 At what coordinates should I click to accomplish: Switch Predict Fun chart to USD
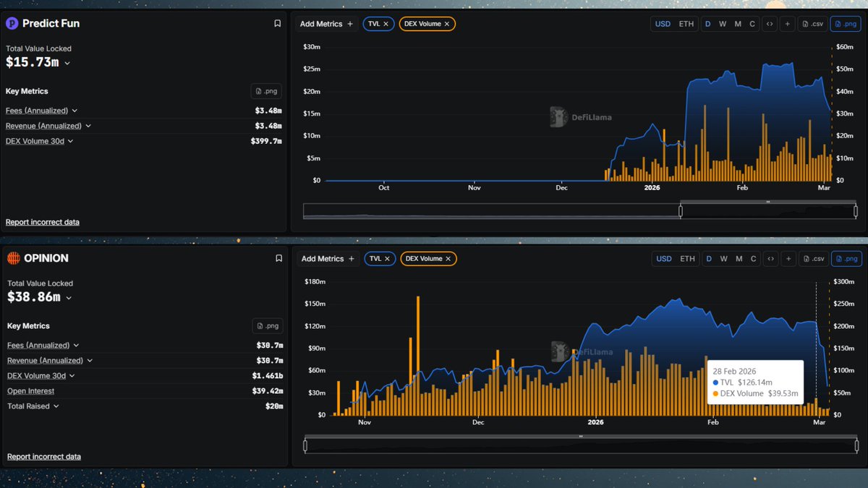click(663, 24)
